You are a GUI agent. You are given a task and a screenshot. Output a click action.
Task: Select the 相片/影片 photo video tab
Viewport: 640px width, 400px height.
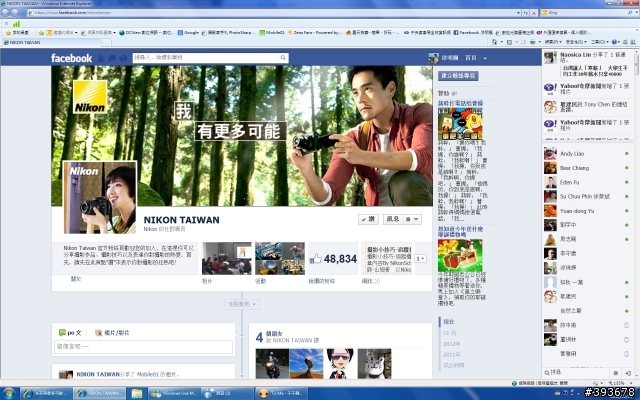tap(112, 333)
